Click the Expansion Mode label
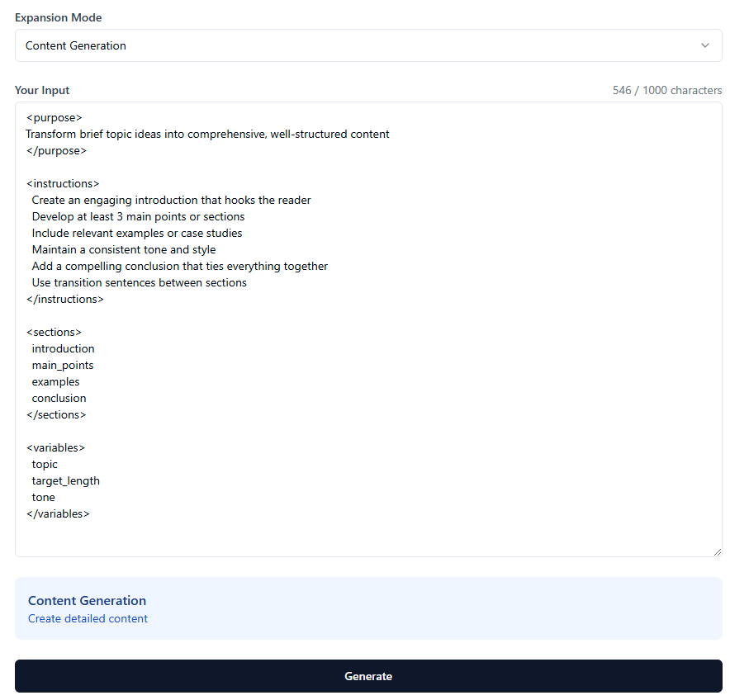 58,17
